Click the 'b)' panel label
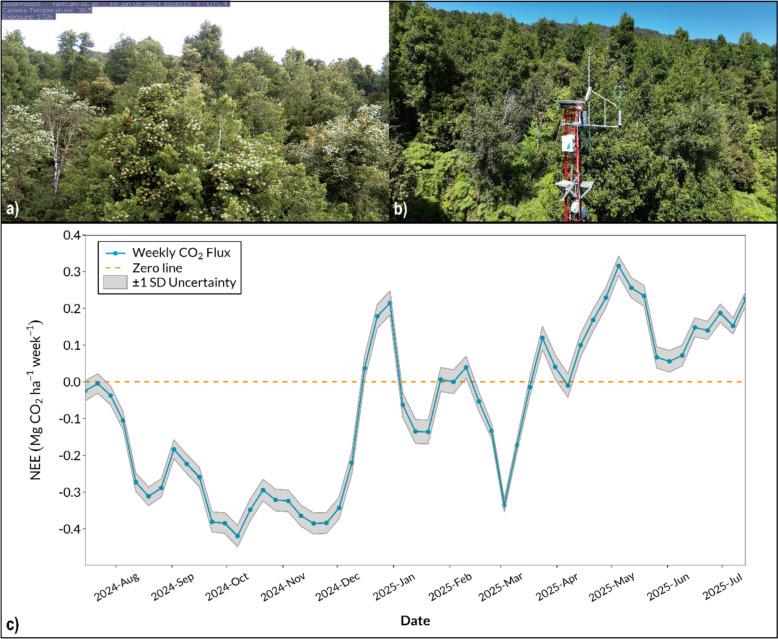This screenshot has width=778, height=639. (400, 210)
